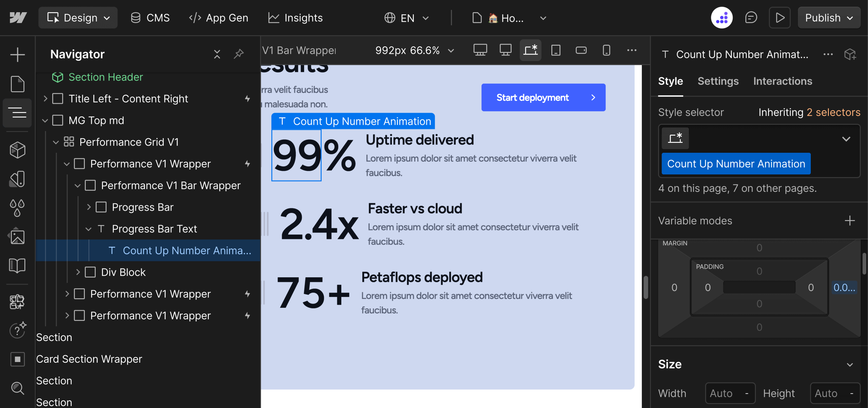Open the Help sparkle icon

pyautogui.click(x=17, y=330)
